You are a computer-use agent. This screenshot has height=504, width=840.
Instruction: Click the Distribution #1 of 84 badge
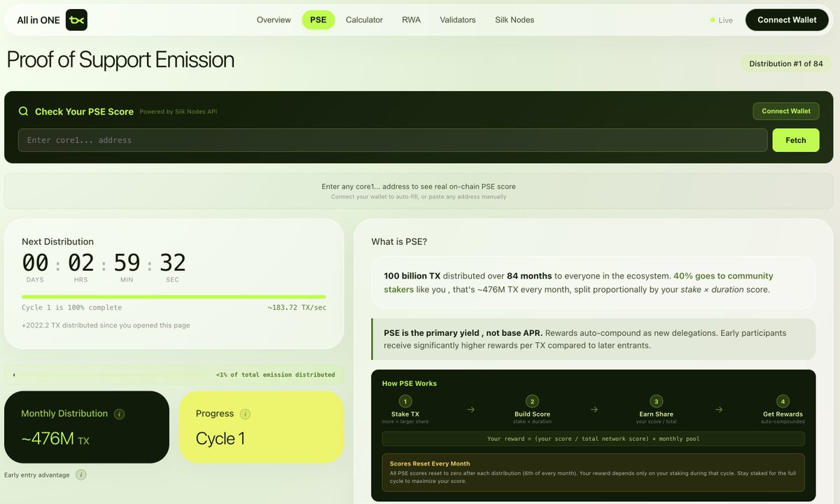tap(786, 64)
